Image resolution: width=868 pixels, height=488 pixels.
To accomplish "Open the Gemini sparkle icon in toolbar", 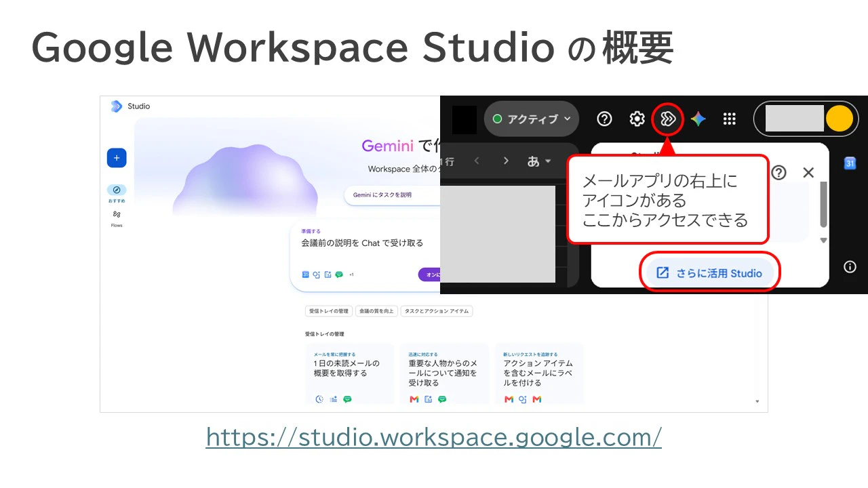I will 698,119.
